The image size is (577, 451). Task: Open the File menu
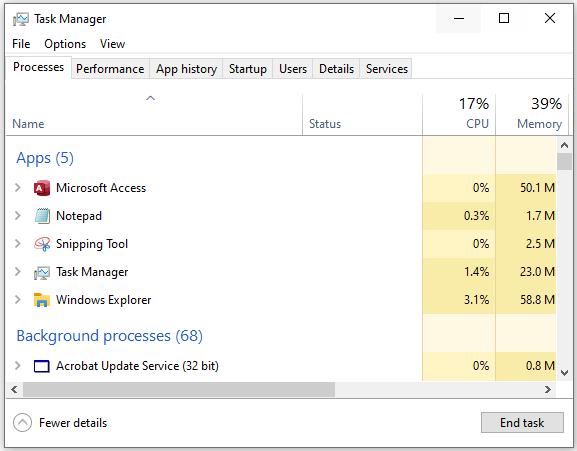[21, 44]
